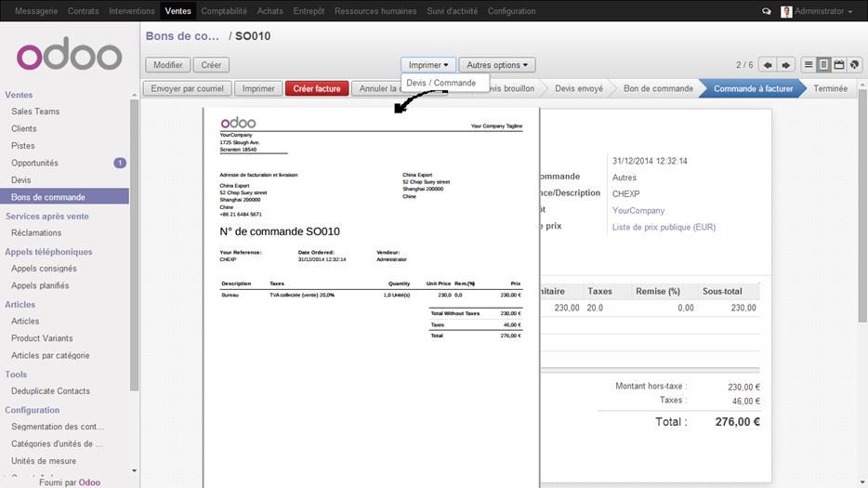Viewport: 868px width, 488px height.
Task: Select the Bon de commande status stage
Action: click(x=658, y=88)
